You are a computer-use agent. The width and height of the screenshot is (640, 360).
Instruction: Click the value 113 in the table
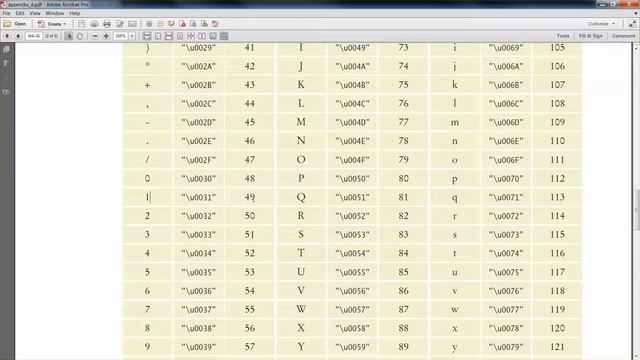coord(557,197)
